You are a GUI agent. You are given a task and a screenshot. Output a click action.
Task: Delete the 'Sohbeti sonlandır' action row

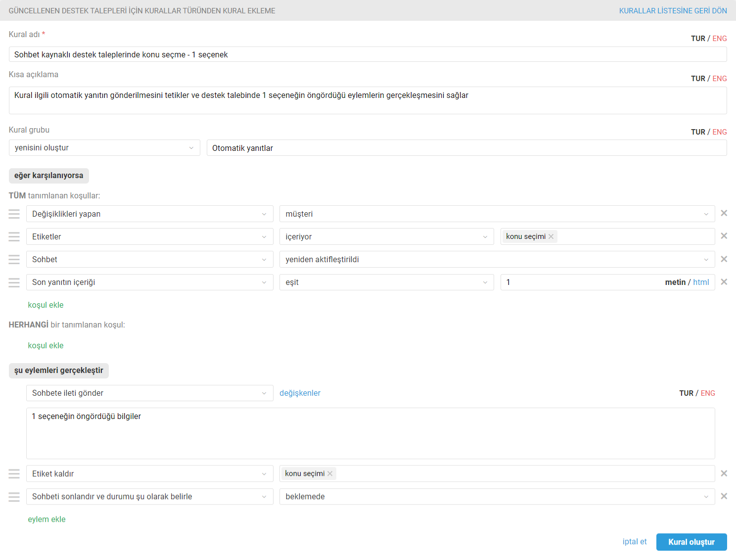pos(724,496)
